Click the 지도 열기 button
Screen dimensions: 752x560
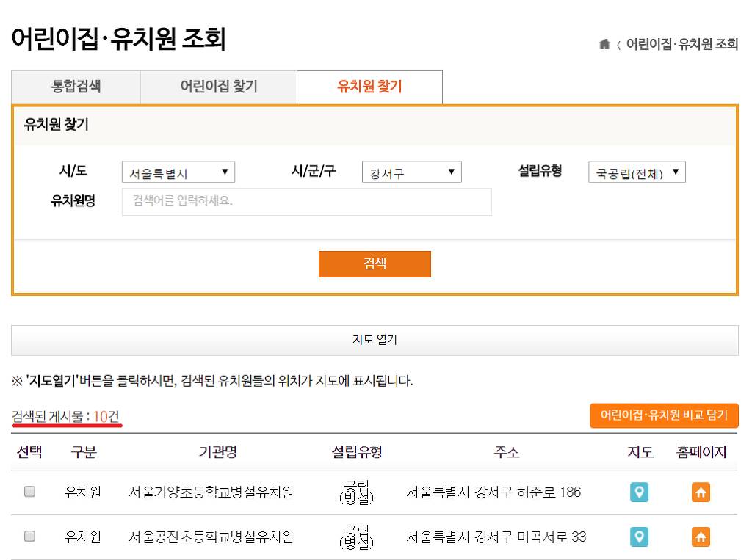[x=375, y=338]
